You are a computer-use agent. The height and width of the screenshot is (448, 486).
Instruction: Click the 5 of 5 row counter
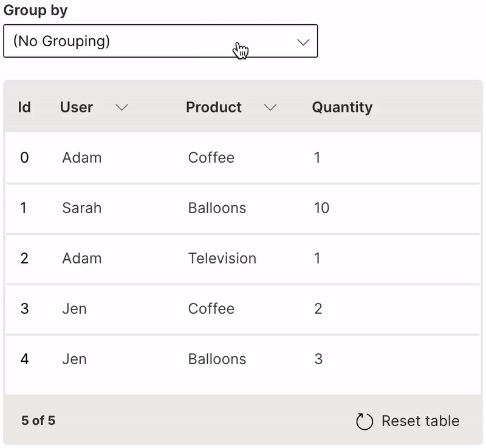38,421
